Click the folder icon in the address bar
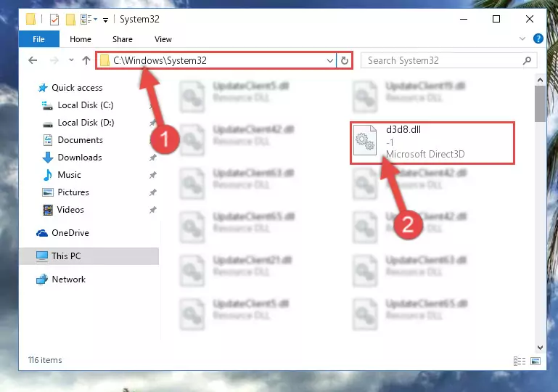 click(104, 60)
